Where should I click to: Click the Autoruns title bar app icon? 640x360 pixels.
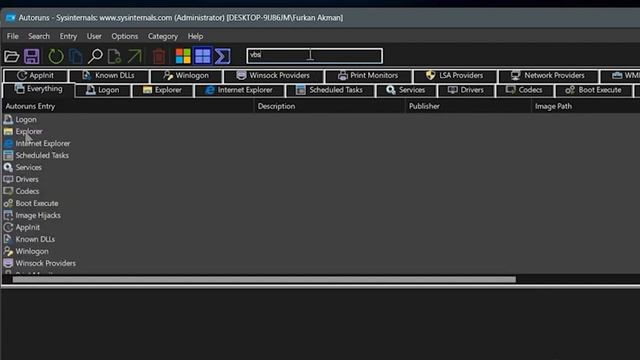11,18
